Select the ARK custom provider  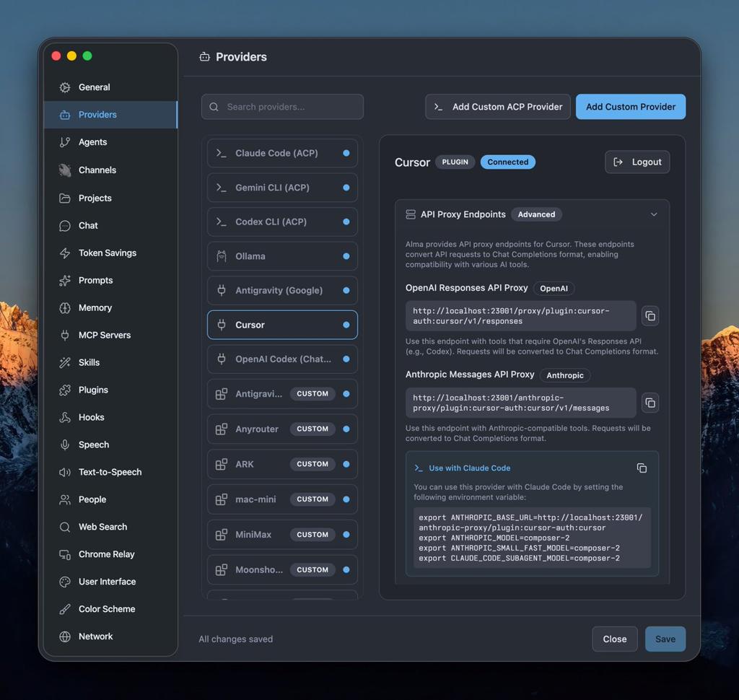pyautogui.click(x=282, y=464)
